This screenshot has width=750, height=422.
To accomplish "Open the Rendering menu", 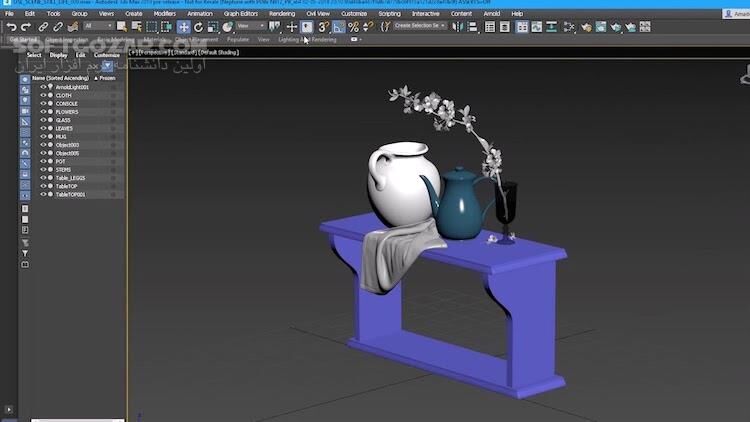I will point(282,14).
